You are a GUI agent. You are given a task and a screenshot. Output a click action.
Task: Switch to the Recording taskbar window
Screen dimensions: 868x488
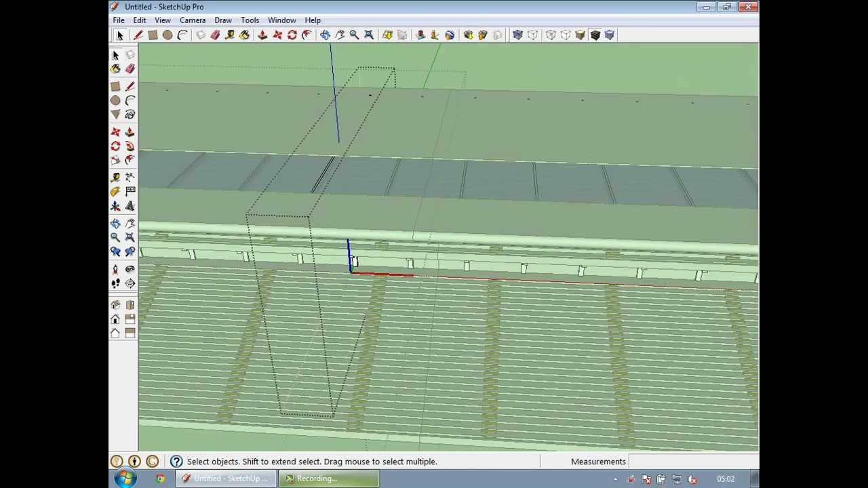330,479
